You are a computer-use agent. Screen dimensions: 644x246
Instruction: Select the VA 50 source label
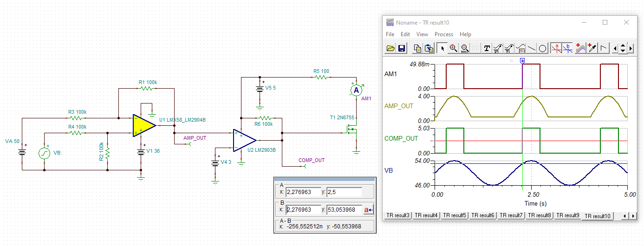[x=12, y=141]
